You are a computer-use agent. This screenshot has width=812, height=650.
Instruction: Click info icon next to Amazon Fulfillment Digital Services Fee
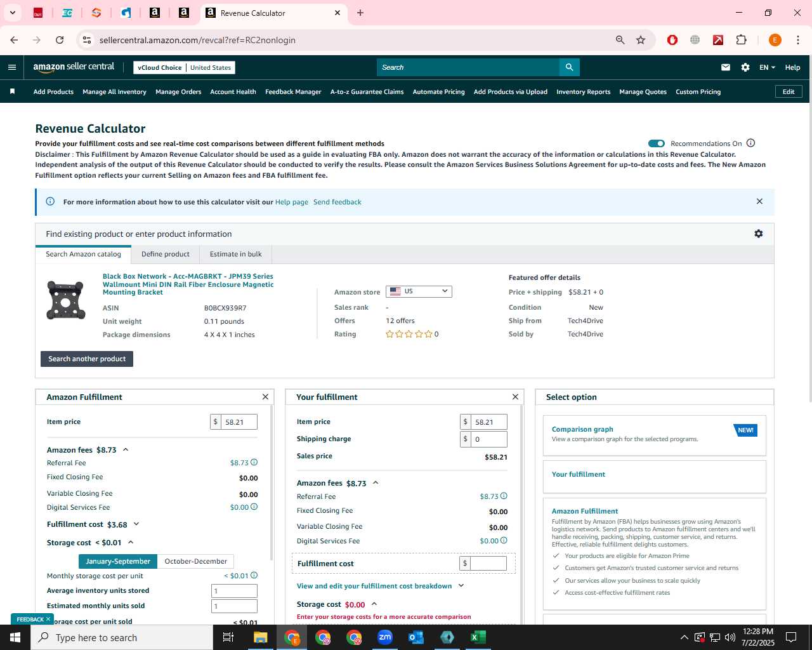point(254,507)
